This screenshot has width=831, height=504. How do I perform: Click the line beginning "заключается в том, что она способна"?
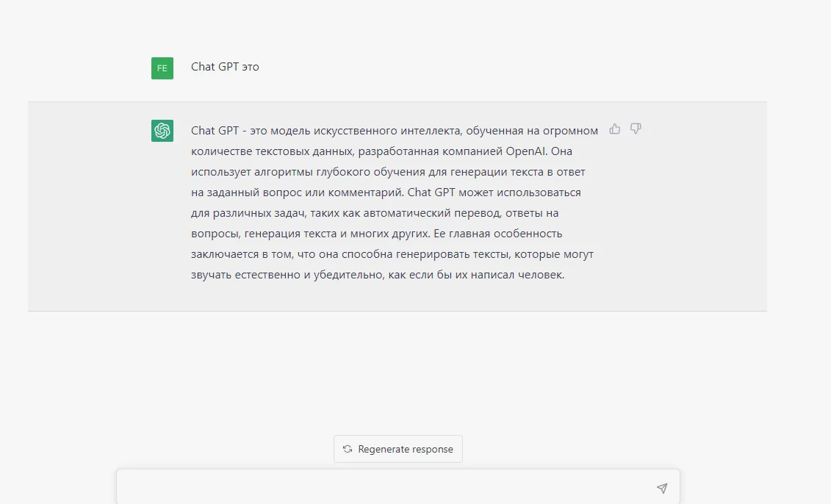[x=392, y=254]
